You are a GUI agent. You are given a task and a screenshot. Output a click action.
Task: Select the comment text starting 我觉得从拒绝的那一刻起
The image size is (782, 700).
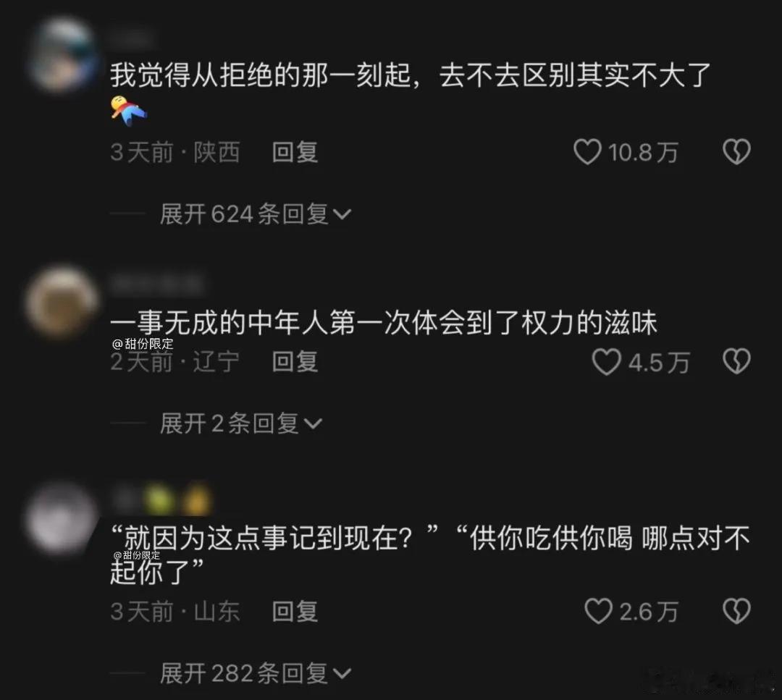[410, 75]
